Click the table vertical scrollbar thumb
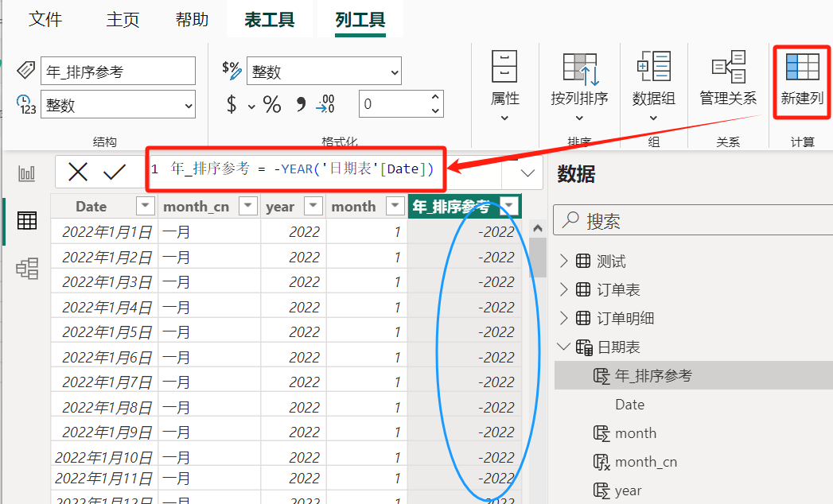Image resolution: width=833 pixels, height=504 pixels. [538, 258]
